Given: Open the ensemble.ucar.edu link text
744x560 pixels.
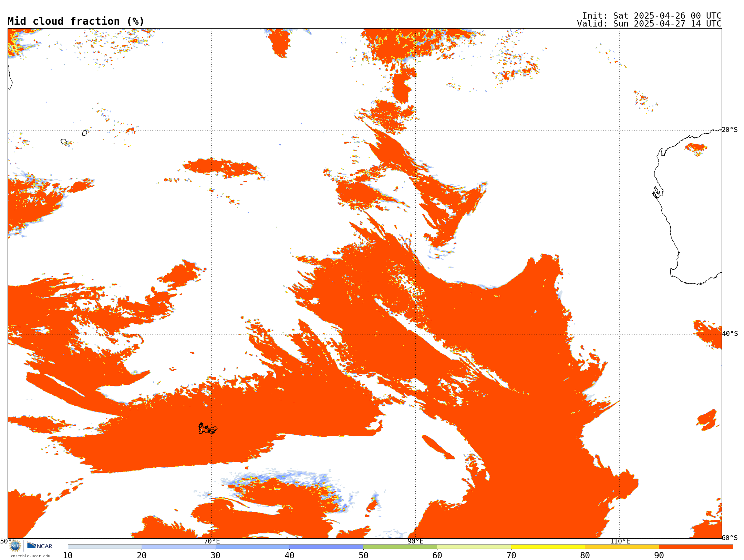Looking at the screenshot, I should pos(31,556).
